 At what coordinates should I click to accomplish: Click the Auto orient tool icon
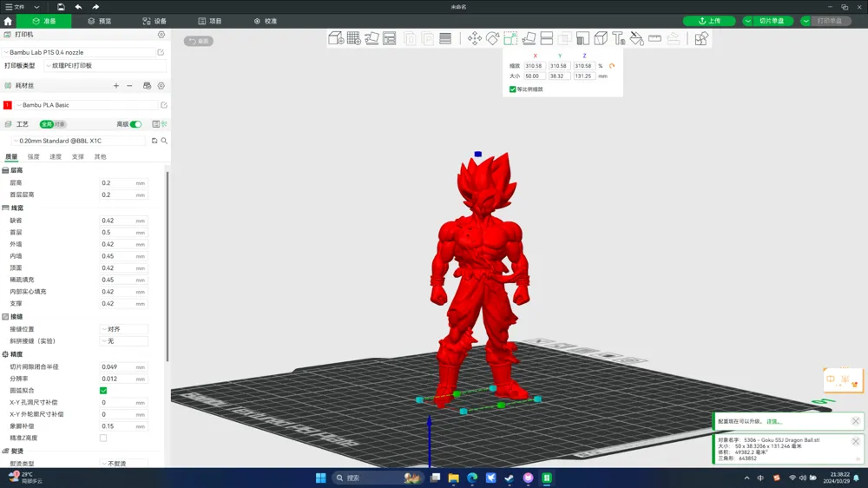coord(372,38)
